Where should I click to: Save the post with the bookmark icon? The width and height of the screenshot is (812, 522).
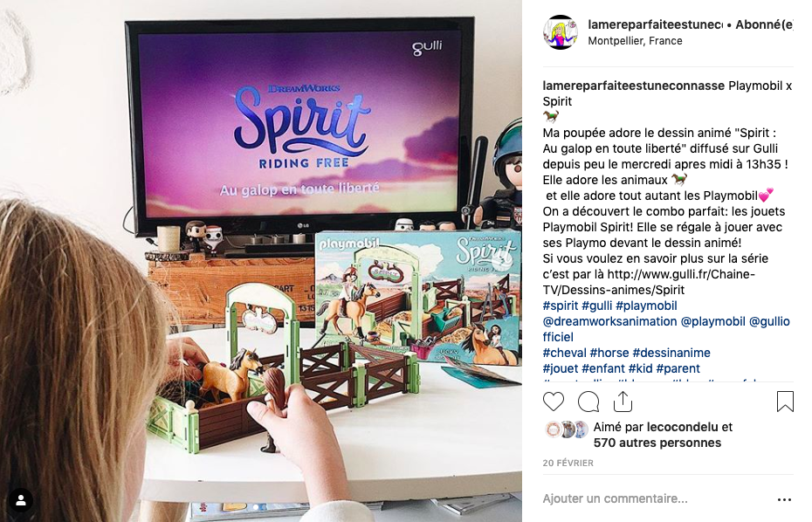[x=785, y=402]
